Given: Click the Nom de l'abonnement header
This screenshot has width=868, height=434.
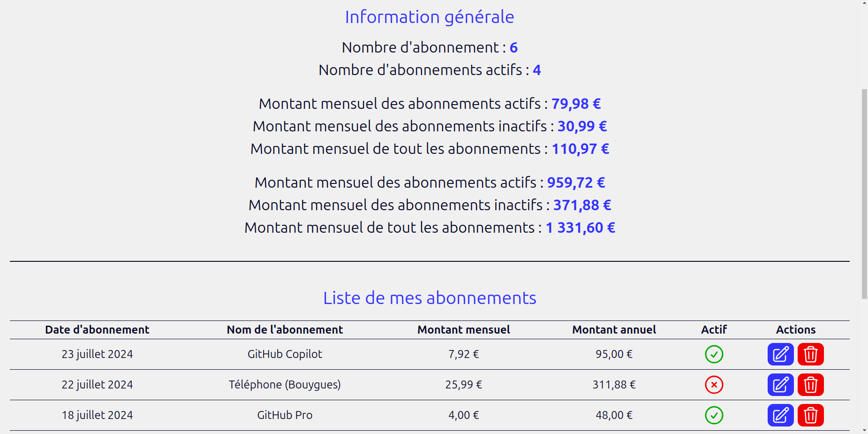Looking at the screenshot, I should 284,329.
